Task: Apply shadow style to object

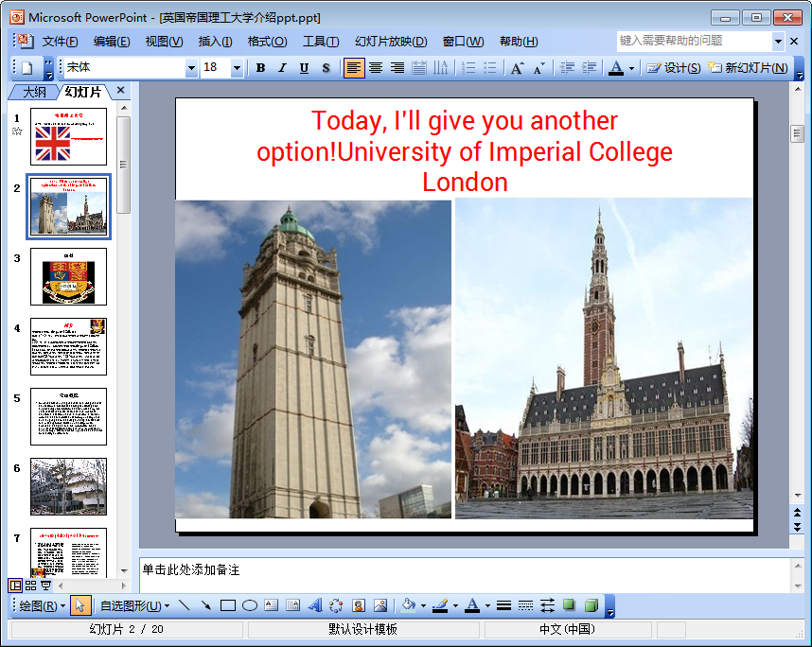Action: (569, 605)
